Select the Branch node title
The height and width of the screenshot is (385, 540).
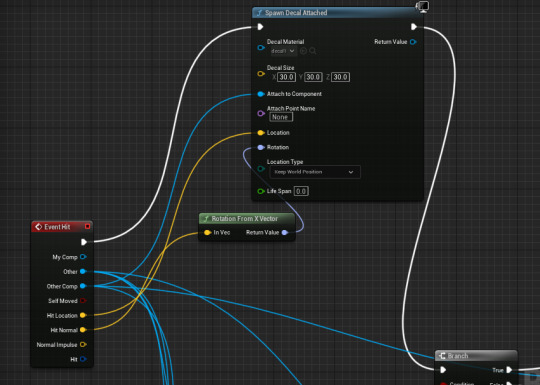coord(458,356)
